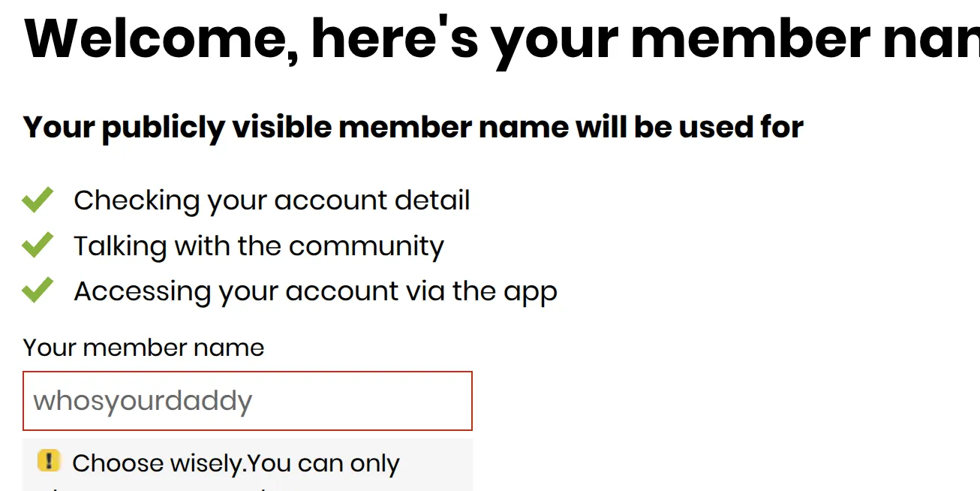Select Accessing your account via the app
Viewport: 980px width, 491px height.
[315, 291]
